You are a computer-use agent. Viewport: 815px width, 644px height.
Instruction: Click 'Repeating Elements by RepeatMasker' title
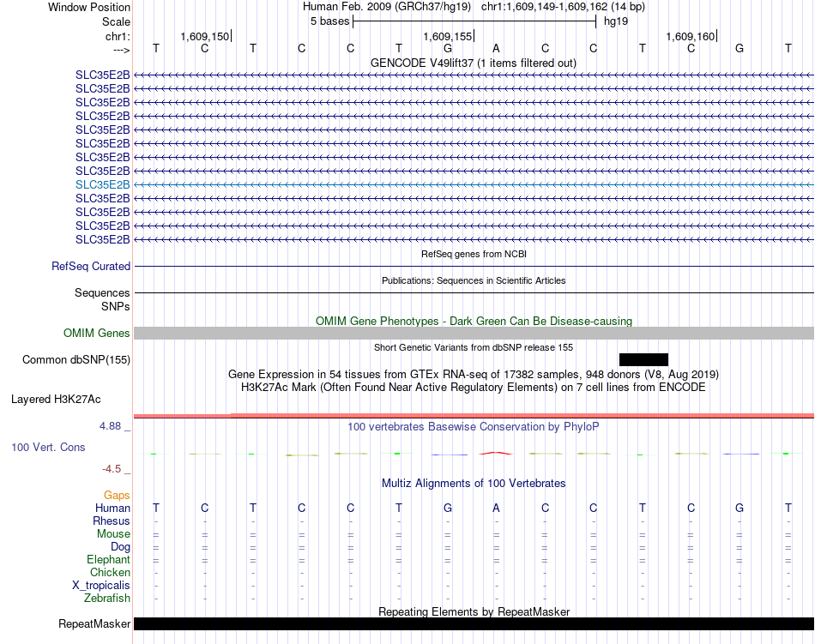[x=474, y=611]
